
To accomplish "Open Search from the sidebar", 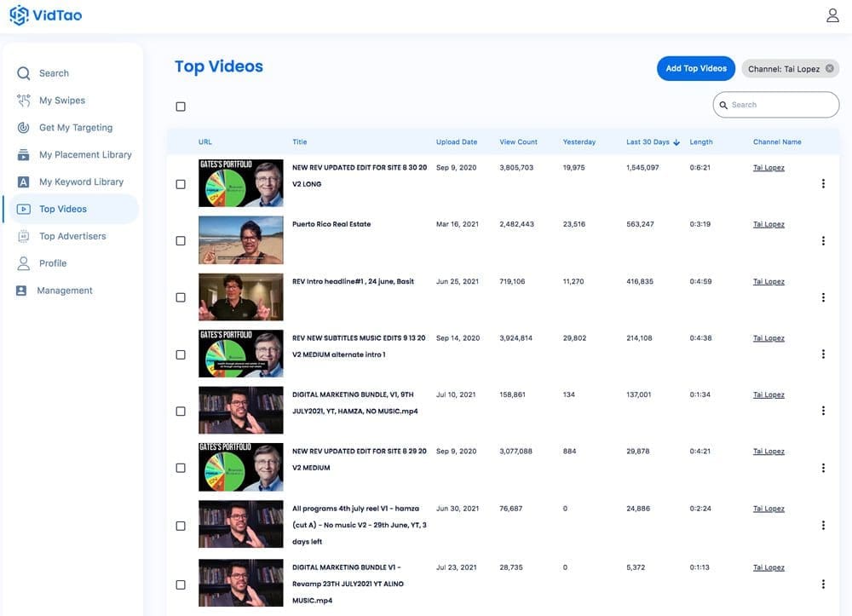I will pyautogui.click(x=54, y=73).
